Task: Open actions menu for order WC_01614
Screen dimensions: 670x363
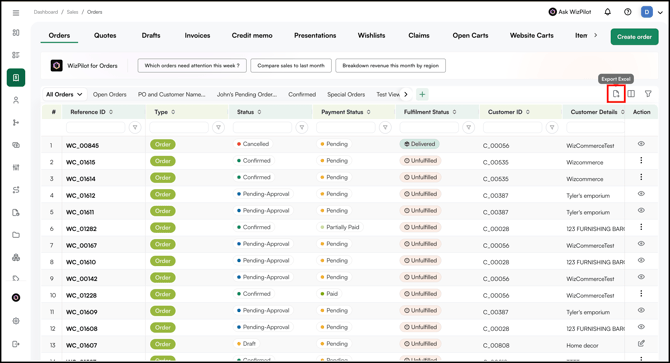Action: 641,177
